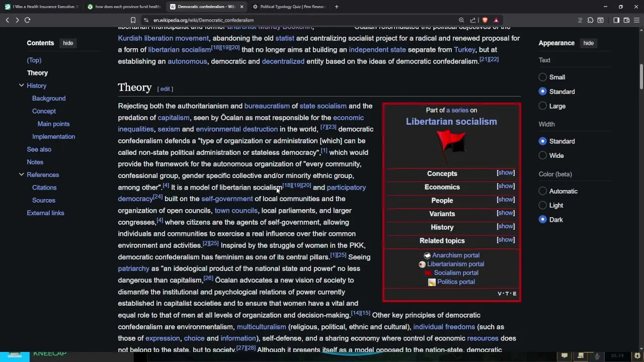
Task: Collapse the History section in Contents
Action: (x=21, y=85)
